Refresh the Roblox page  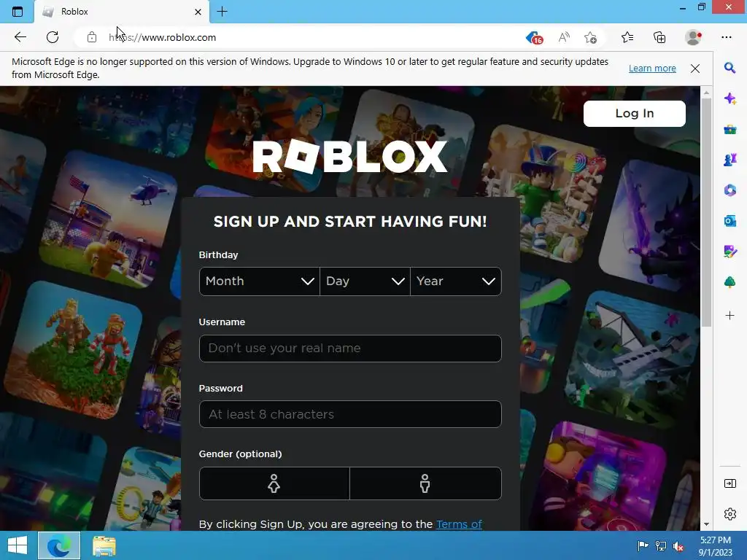point(53,37)
